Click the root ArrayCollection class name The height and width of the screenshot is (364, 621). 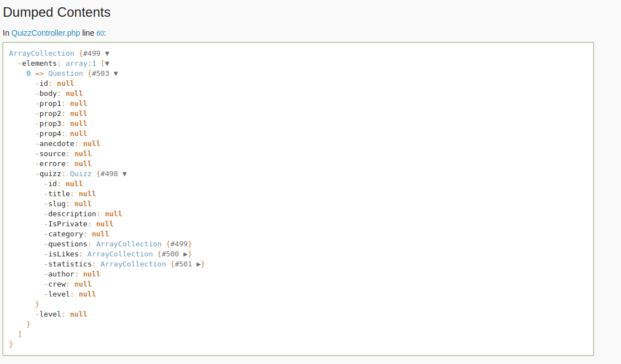[42, 54]
